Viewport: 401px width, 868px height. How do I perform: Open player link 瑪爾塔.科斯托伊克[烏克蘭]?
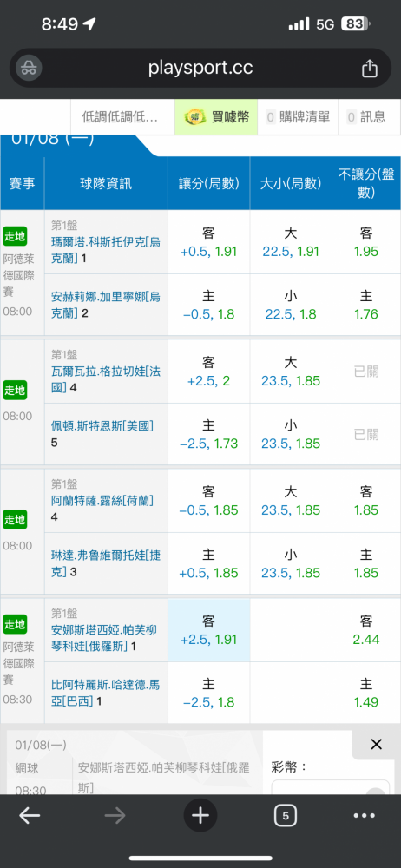coord(105,250)
